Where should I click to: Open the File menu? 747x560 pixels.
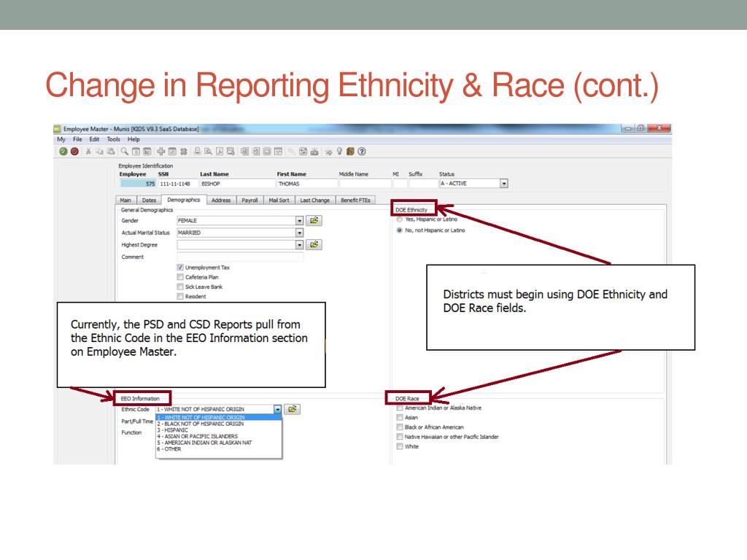pos(77,139)
